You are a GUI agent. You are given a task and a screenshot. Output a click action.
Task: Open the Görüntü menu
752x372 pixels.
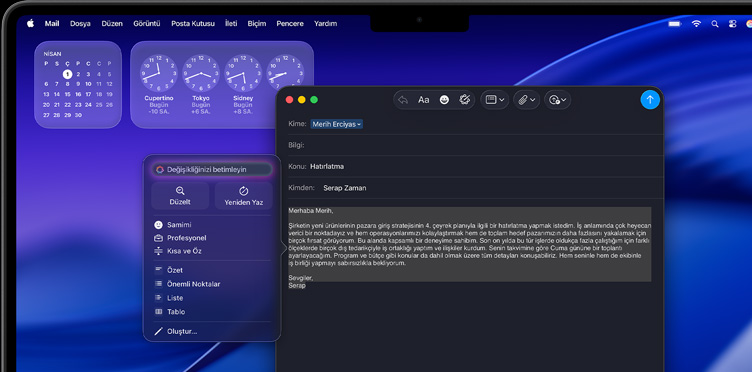click(147, 23)
